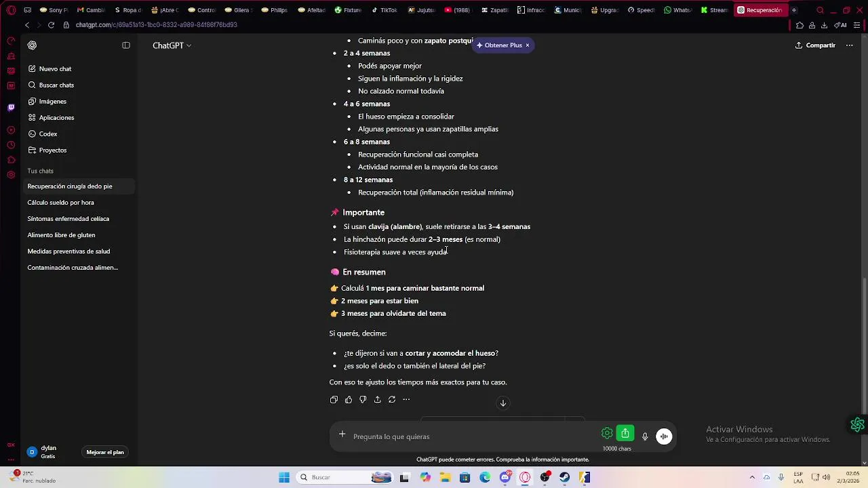Open the Windows Start menu
This screenshot has width=868, height=488.
tap(284, 477)
